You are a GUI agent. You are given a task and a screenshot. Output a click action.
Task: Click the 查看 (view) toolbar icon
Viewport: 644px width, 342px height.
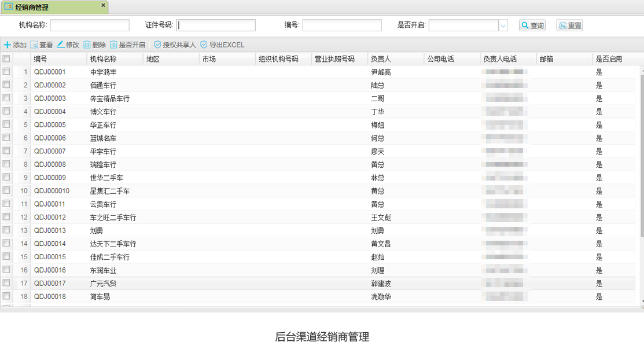point(34,45)
